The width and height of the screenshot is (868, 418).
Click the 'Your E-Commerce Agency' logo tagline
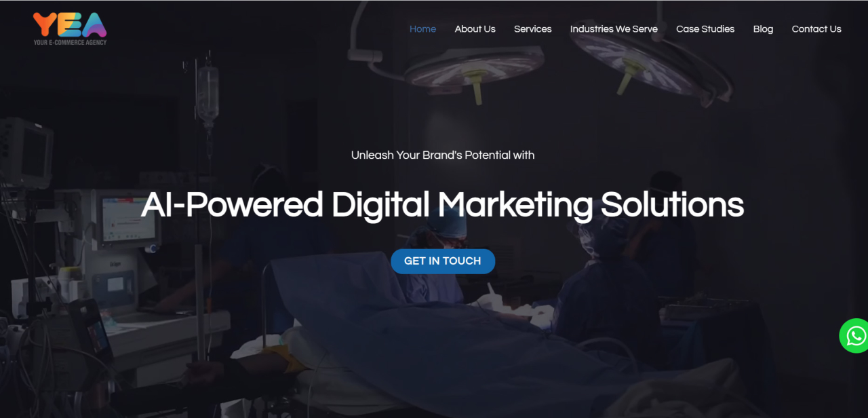(70, 42)
